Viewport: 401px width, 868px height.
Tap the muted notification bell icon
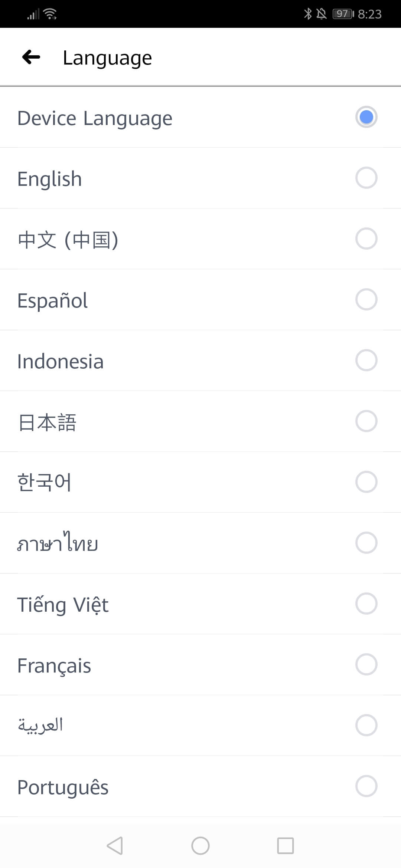tap(322, 14)
